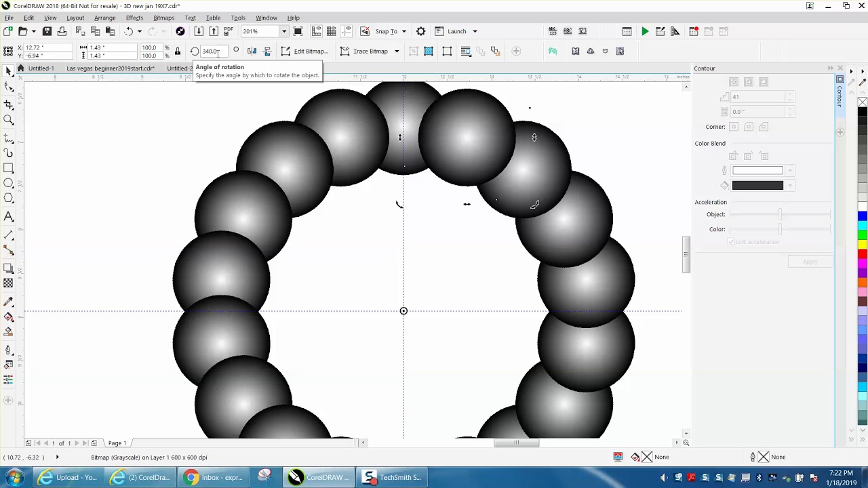Viewport: 868px width, 488px height.
Task: Click the Export icon
Action: (214, 31)
